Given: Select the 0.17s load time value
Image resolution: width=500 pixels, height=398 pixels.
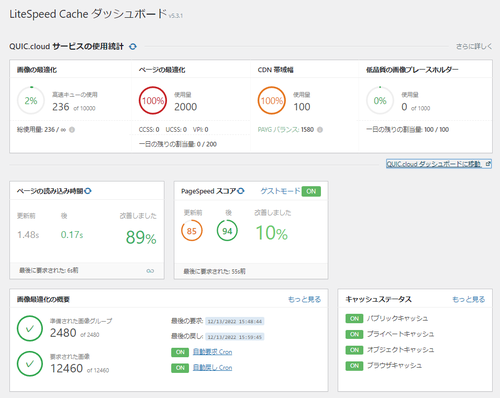Looking at the screenshot, I should pyautogui.click(x=72, y=235).
